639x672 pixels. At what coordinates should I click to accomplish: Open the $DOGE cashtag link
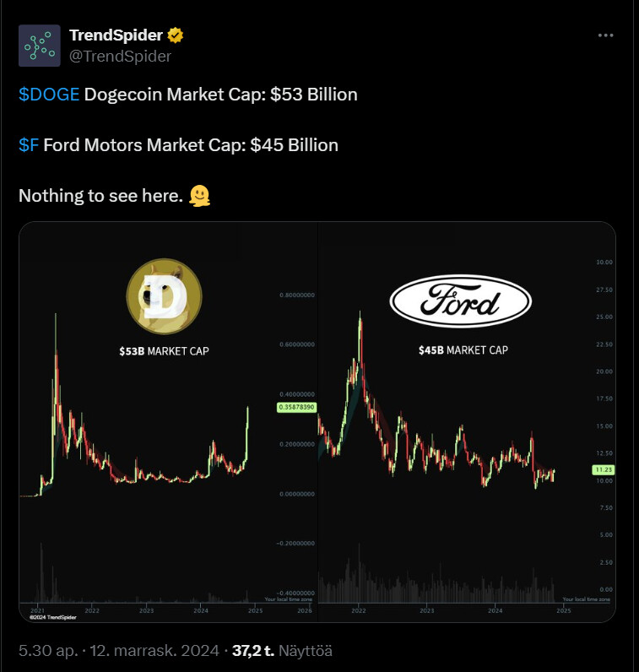click(x=49, y=95)
